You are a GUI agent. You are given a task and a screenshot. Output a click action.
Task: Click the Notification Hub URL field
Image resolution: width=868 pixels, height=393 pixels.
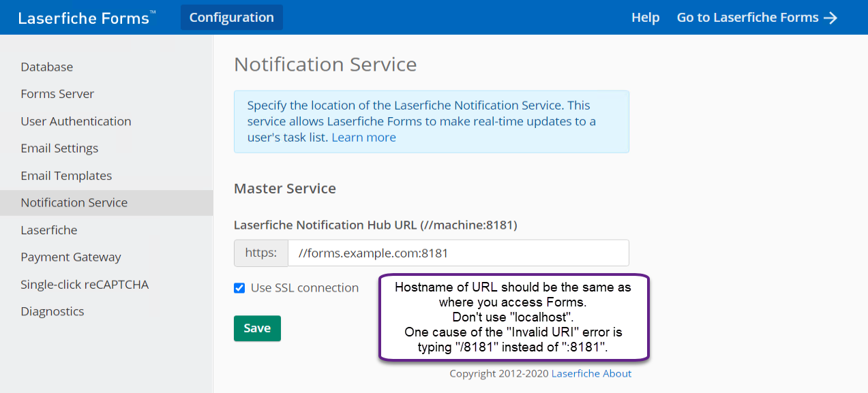[458, 253]
